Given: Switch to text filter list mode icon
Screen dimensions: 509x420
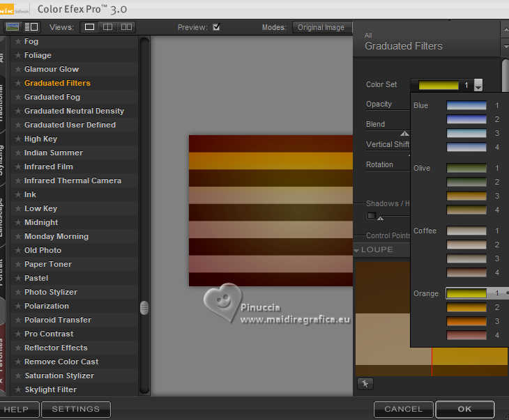Looking at the screenshot, I should (x=31, y=27).
